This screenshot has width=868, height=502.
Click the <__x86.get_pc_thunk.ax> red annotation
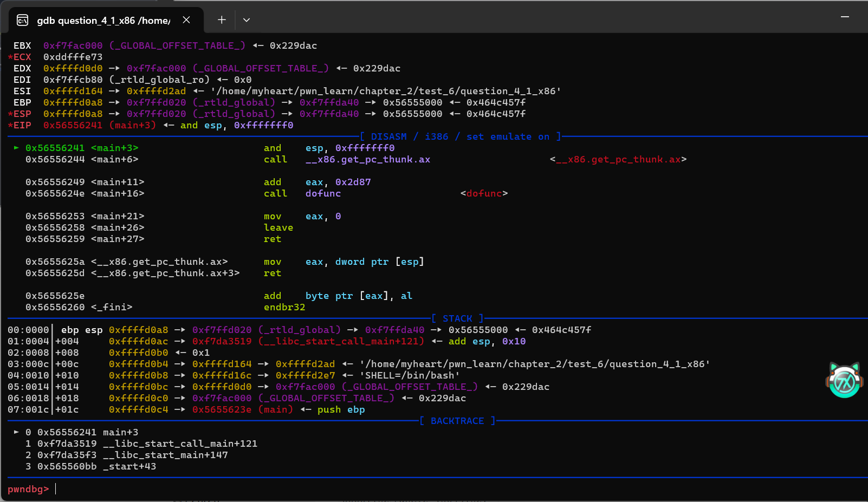click(618, 159)
